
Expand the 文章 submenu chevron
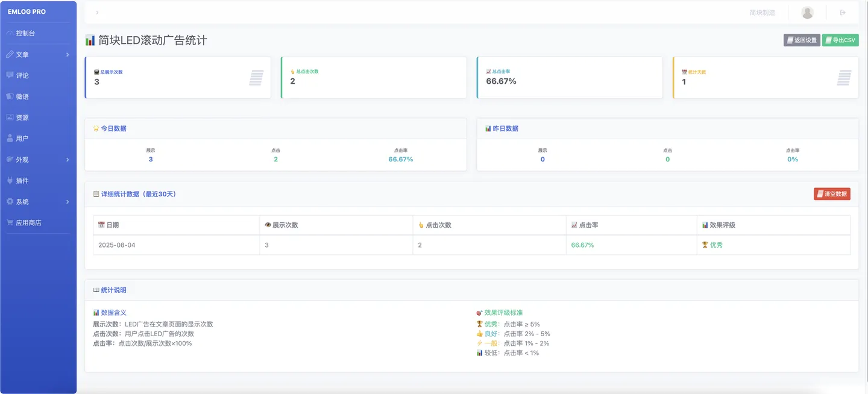pos(68,55)
